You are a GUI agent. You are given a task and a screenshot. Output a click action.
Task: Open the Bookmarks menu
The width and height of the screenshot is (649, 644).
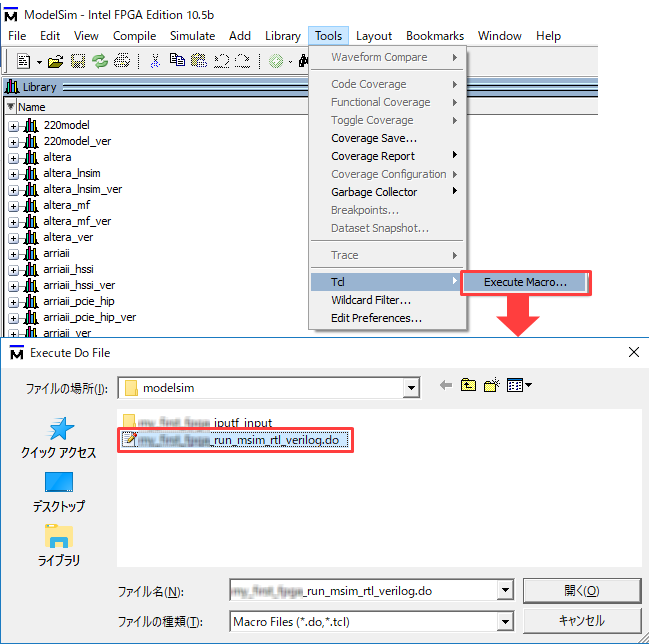[x=435, y=36]
